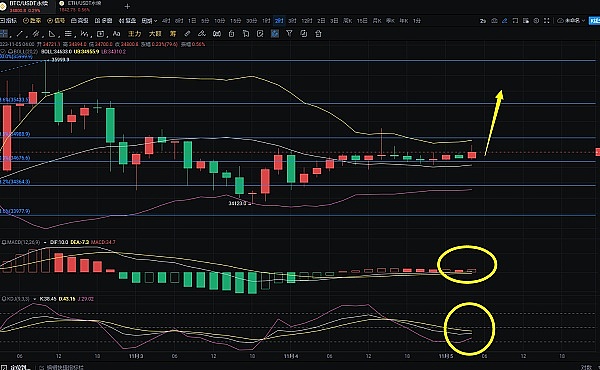Viewport: 600px width, 370px height.
Task: Click the 筹 yellow chip button
Action: click(173, 34)
